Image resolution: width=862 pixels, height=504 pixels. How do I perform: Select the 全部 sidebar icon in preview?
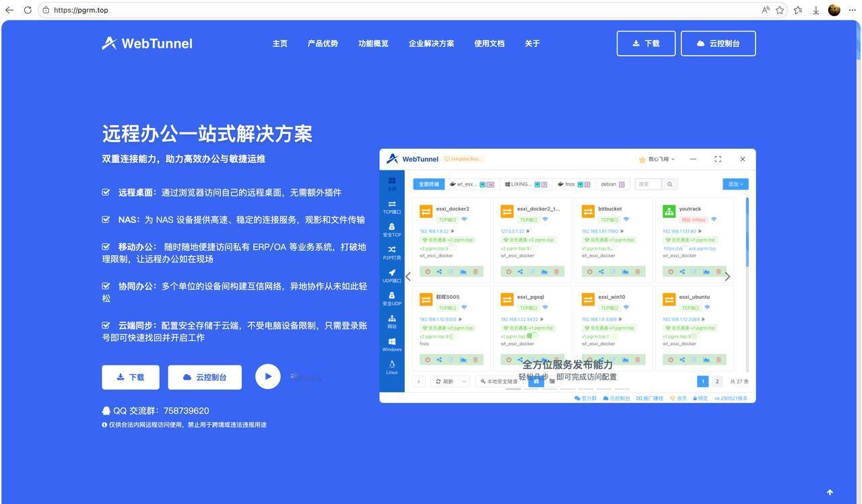click(392, 184)
